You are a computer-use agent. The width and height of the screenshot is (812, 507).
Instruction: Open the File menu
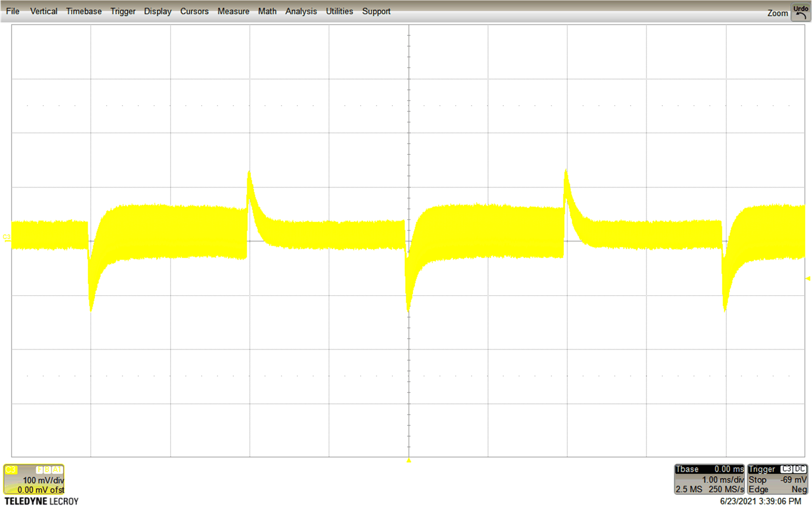pyautogui.click(x=13, y=11)
